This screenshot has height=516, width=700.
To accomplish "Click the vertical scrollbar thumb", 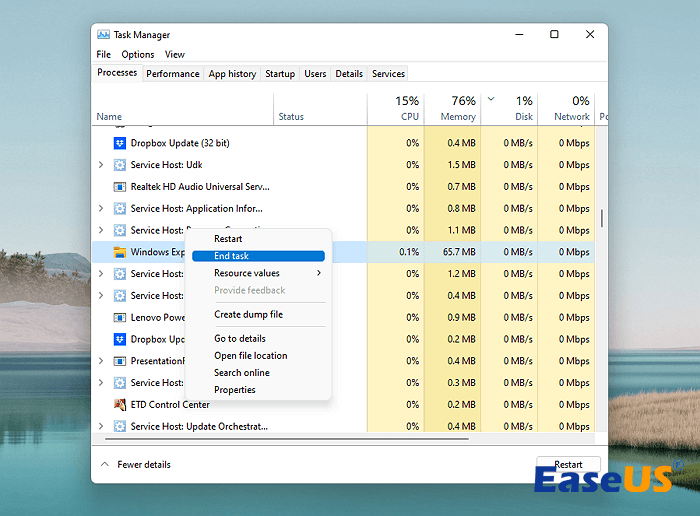I will (602, 218).
